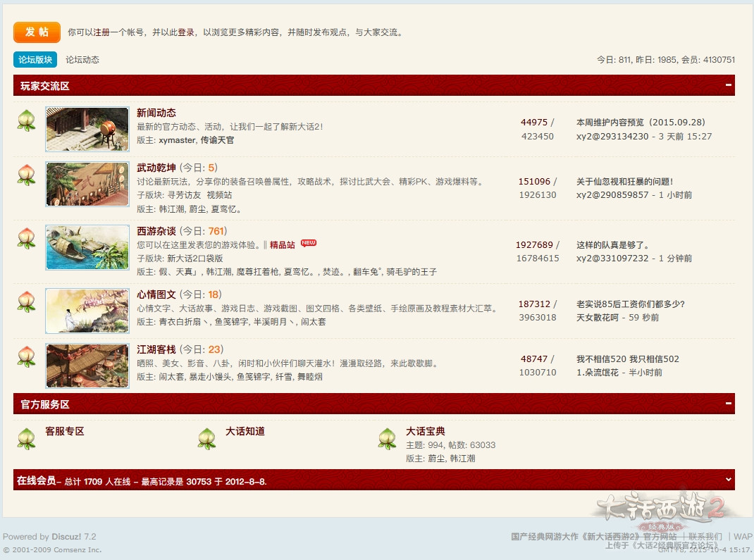The image size is (754, 560).
Task: Switch to the 论坛动态 tab
Action: coord(82,60)
